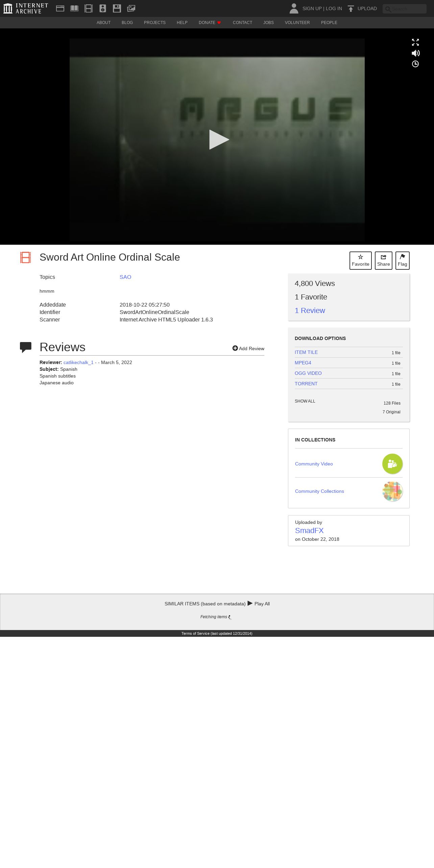Click the upload arrow icon
This screenshot has height=868, width=434.
(351, 8)
